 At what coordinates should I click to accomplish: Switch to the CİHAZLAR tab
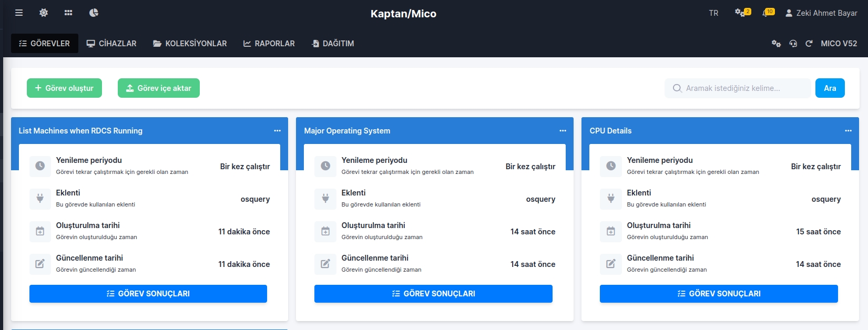tap(111, 44)
